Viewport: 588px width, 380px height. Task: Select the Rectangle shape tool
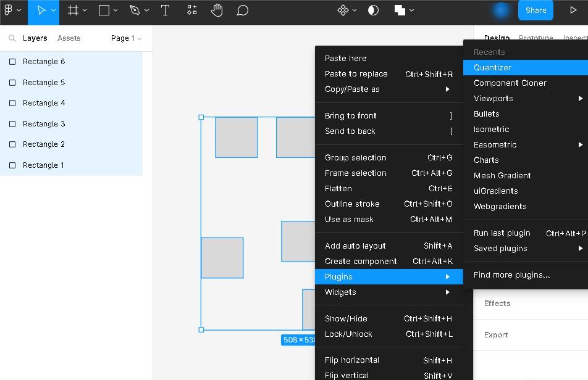coord(104,10)
